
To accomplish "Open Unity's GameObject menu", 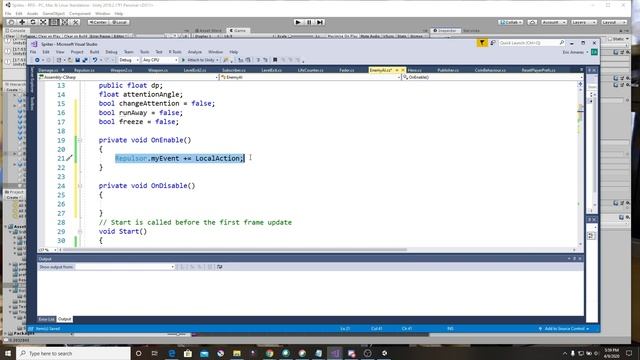I will point(53,13).
